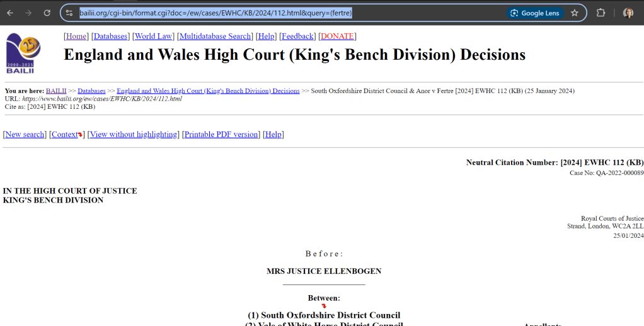The height and width of the screenshot is (326, 644).
Task: Click the address bar URL field
Action: (284, 13)
